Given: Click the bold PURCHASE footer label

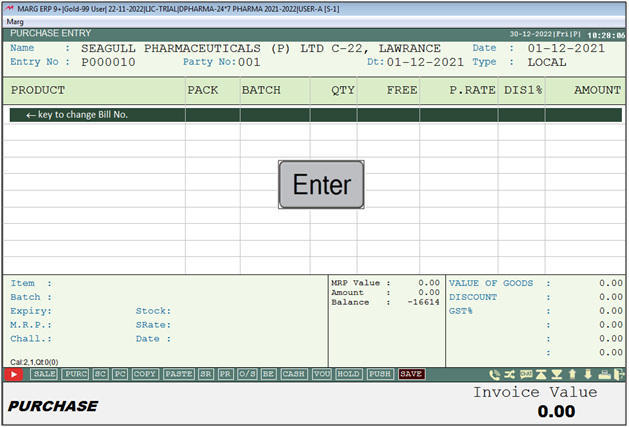Looking at the screenshot, I should [x=53, y=406].
